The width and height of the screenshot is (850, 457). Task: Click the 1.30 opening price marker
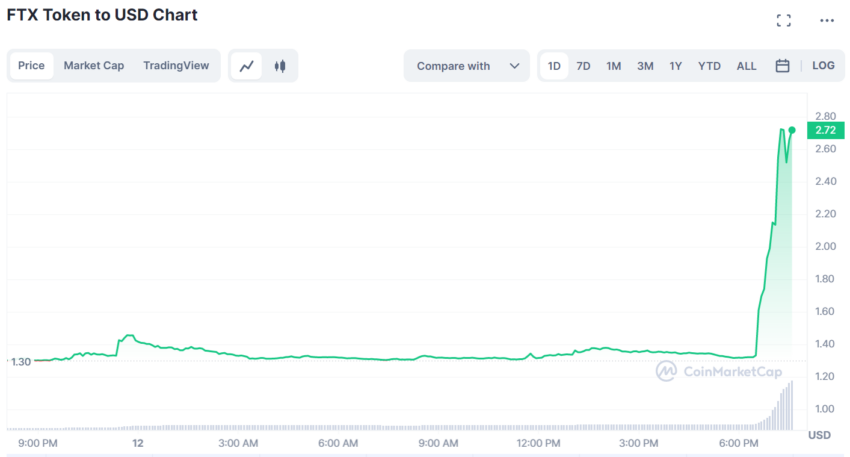coord(21,362)
